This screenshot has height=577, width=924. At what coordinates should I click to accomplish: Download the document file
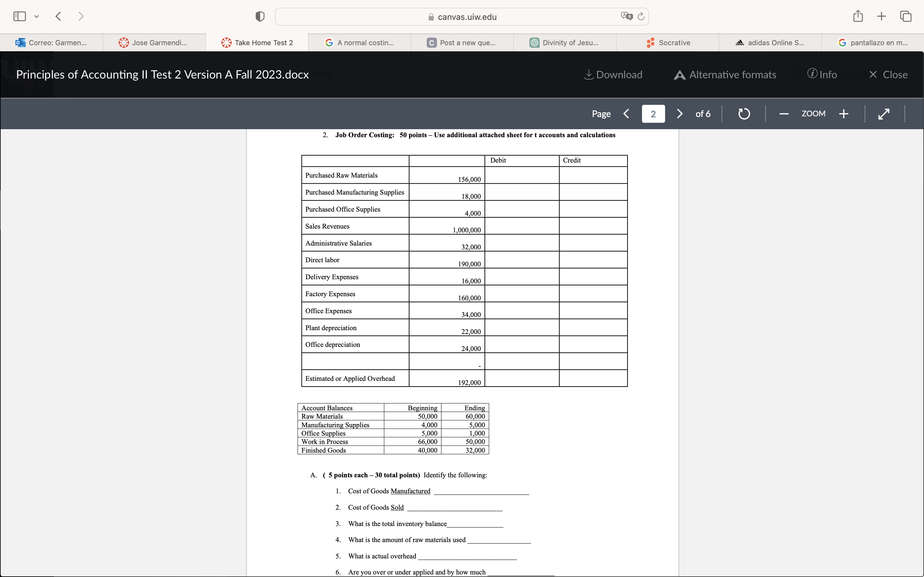click(x=612, y=74)
